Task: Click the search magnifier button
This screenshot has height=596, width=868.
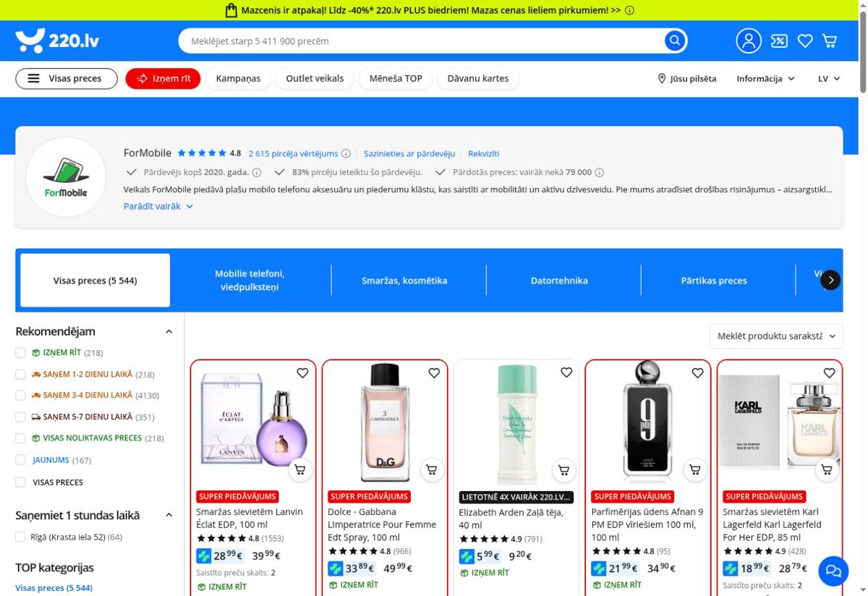Action: (675, 41)
